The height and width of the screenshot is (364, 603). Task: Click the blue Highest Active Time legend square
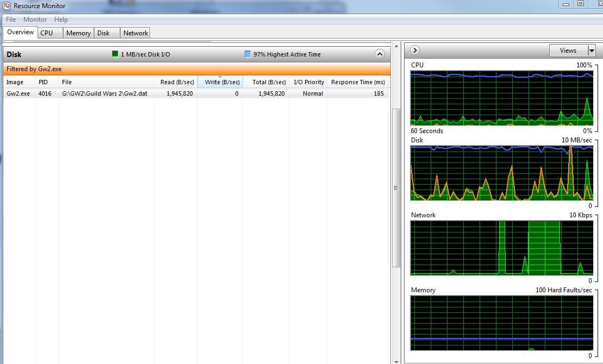pyautogui.click(x=247, y=54)
